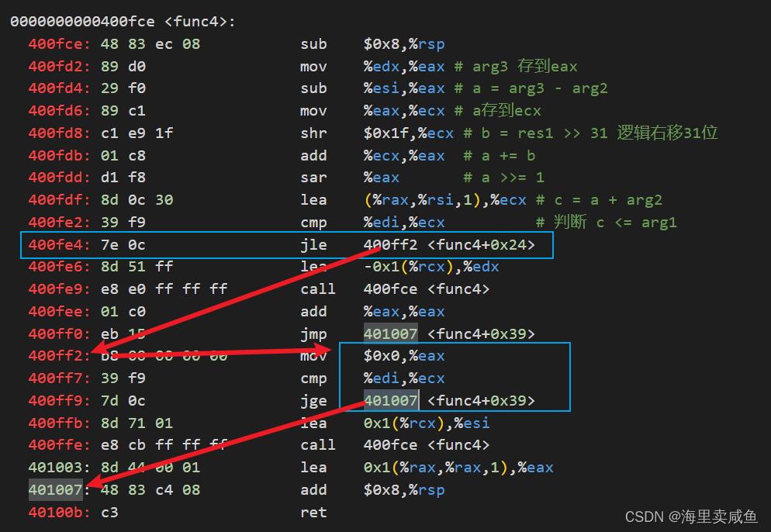Screen dimensions: 771x532
Task: Click operand (%rax,%rsi,1),%ecx
Action: coord(445,200)
